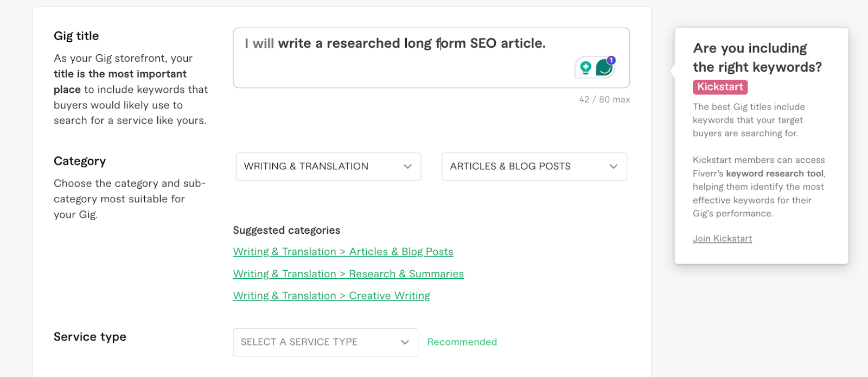Select suggested category Articles & Blog Posts

[343, 251]
